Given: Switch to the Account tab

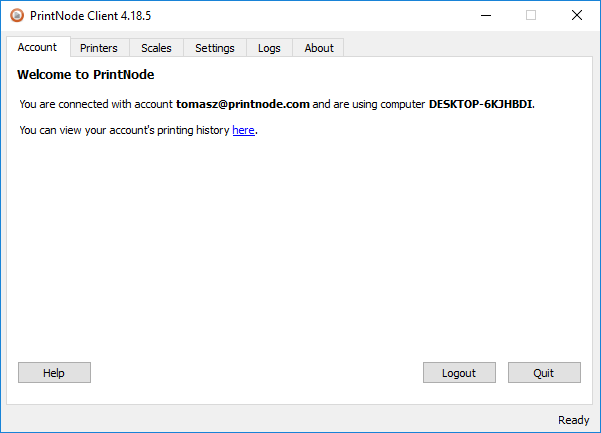Looking at the screenshot, I should coord(38,47).
